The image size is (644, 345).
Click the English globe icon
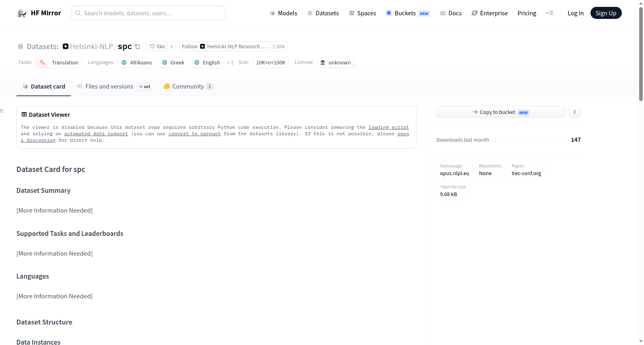click(x=197, y=62)
